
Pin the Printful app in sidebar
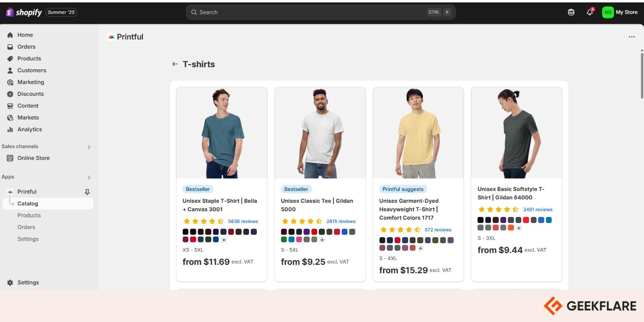tap(87, 192)
